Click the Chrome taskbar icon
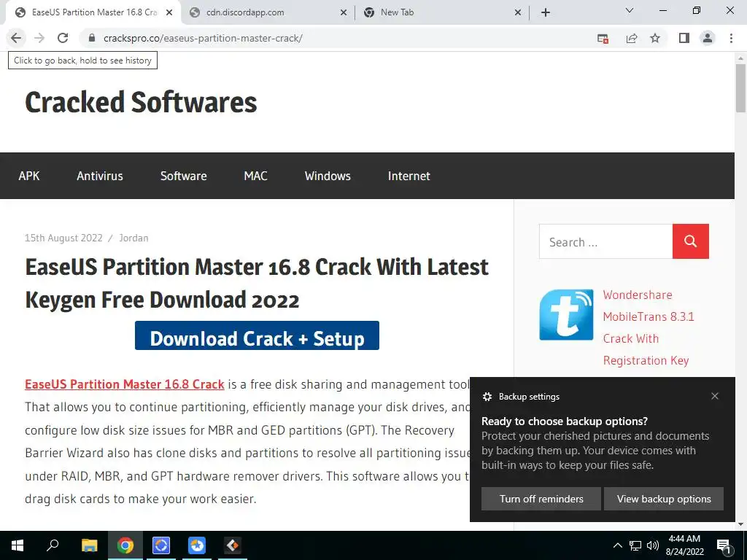Screen dimensions: 747x560 coord(125,545)
